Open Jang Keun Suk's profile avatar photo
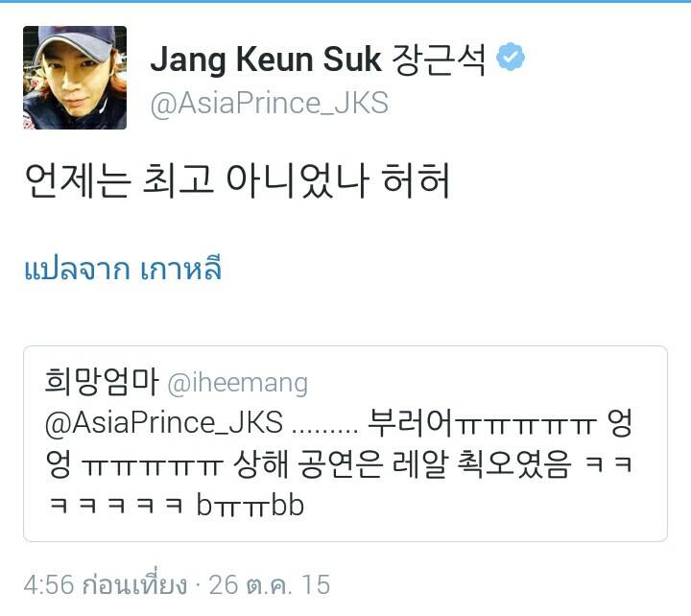Viewport: 691px width, 616px height. tap(75, 78)
